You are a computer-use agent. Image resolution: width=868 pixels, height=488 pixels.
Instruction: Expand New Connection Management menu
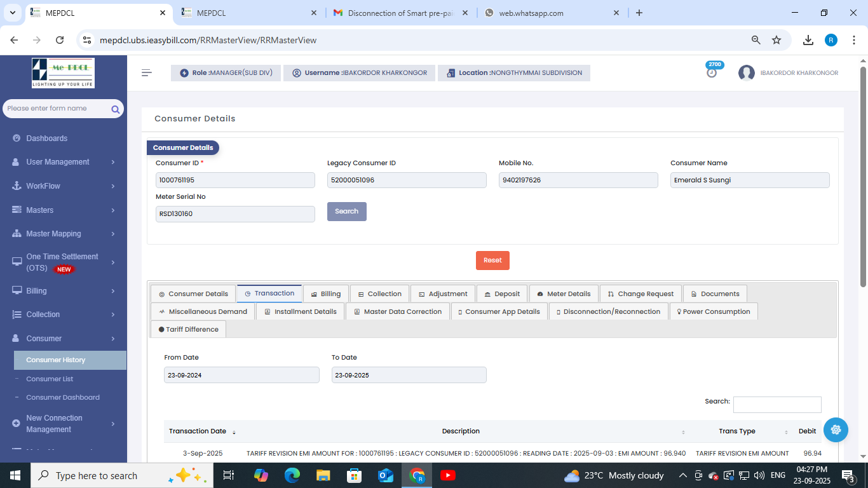[x=63, y=424]
